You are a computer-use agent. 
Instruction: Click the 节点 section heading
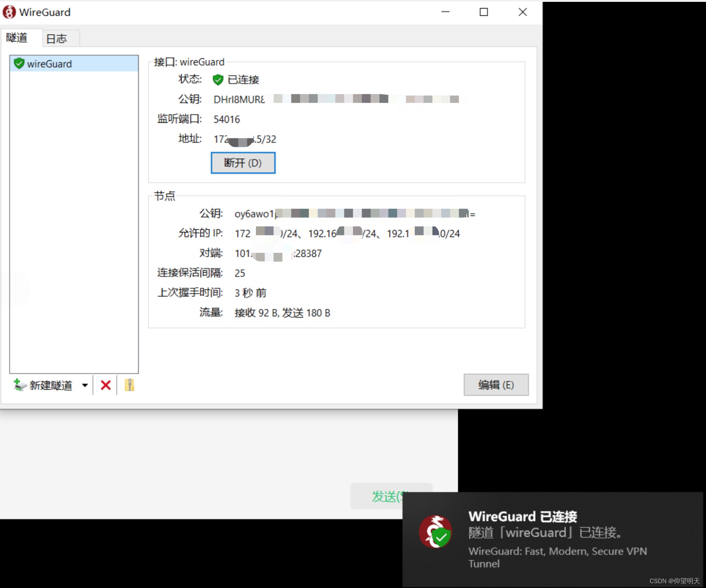[164, 196]
